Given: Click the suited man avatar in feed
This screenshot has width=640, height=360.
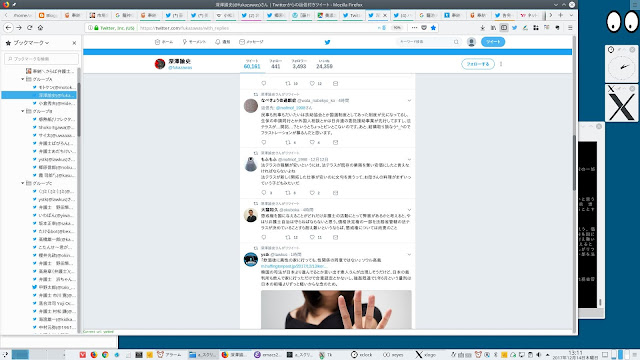Looking at the screenshot, I should [x=251, y=215].
